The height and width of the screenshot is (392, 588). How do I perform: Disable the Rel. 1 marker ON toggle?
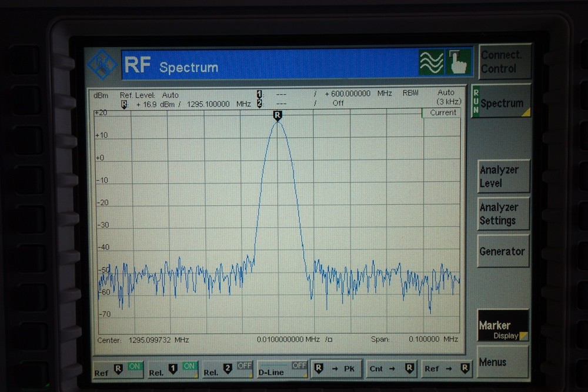[x=189, y=365]
